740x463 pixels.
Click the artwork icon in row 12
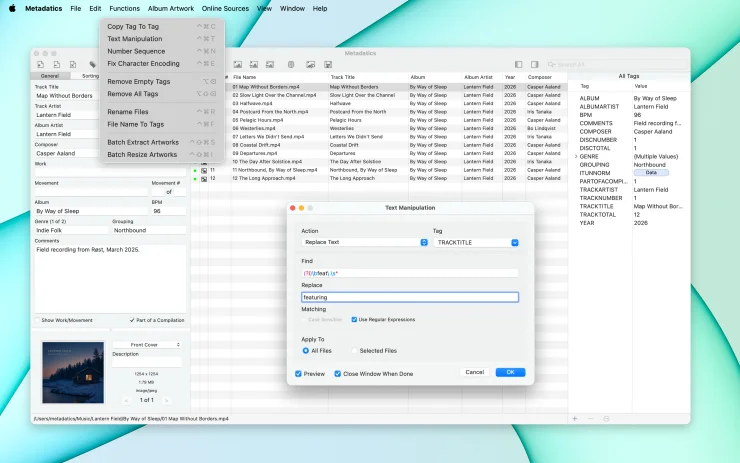point(204,179)
